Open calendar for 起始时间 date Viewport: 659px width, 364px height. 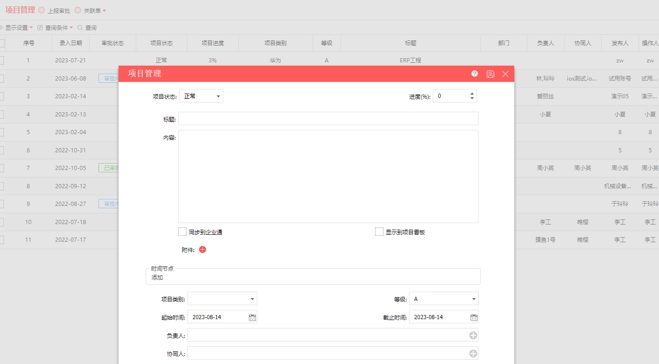pos(252,317)
